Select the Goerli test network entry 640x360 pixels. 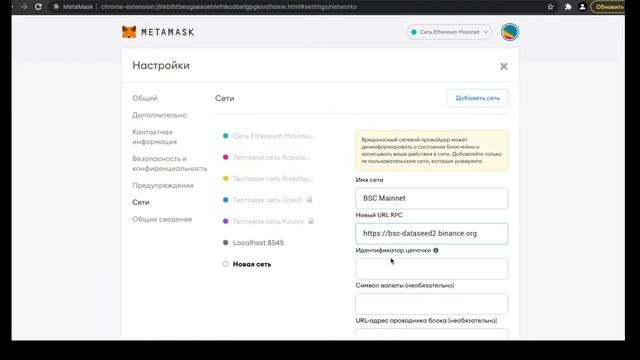267,200
